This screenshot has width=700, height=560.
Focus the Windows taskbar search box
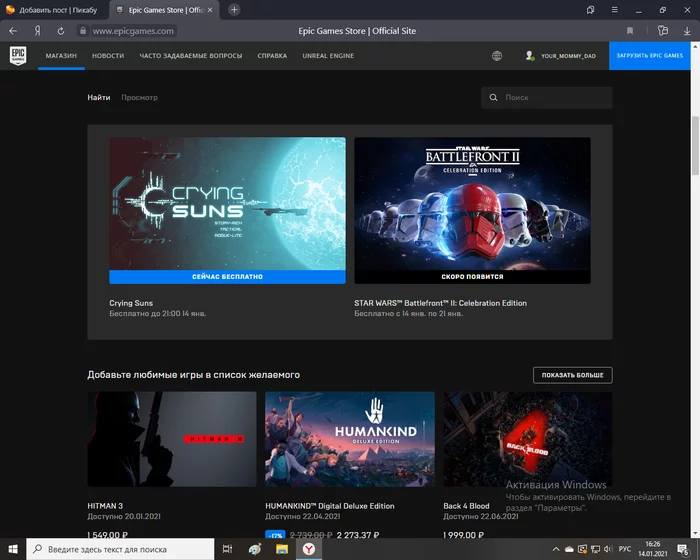[x=121, y=549]
